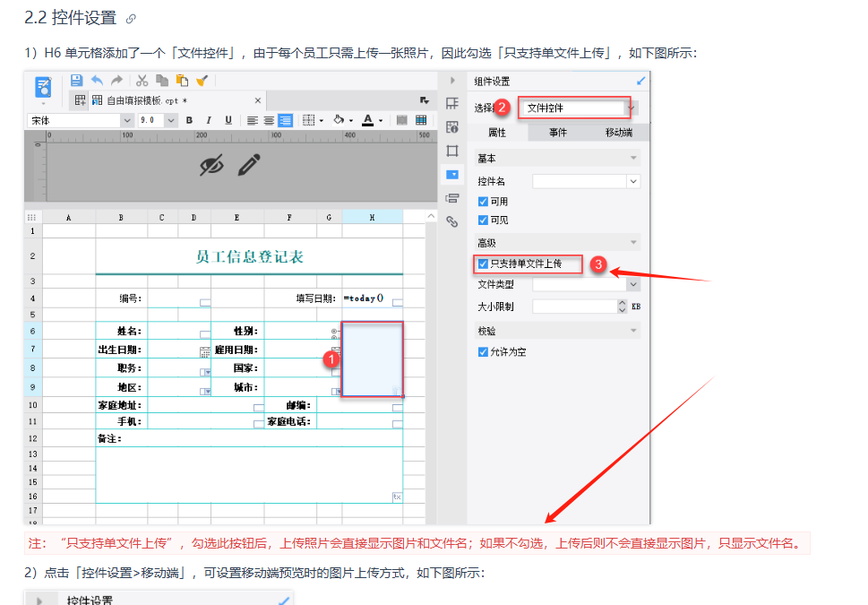Viewport: 868px width, 605px height.
Task: Click the merge cells icon
Action: click(x=402, y=120)
